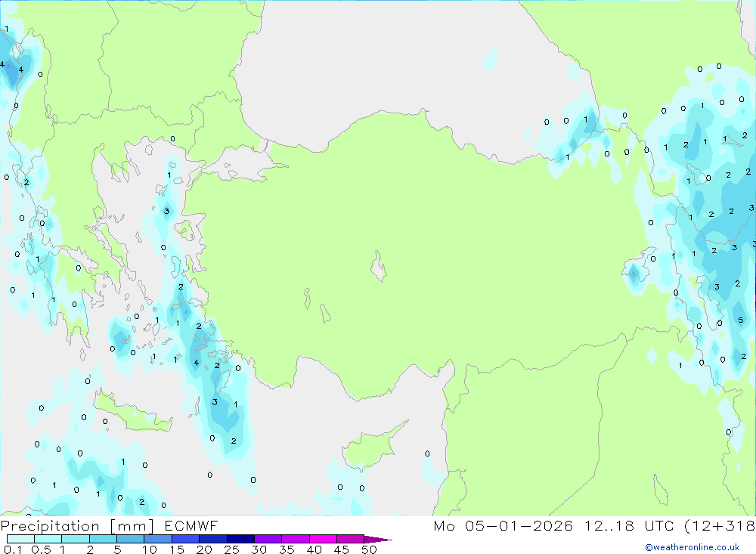756x554 pixels.
Task: Click the '50' legend scale label
Action: pos(369,549)
